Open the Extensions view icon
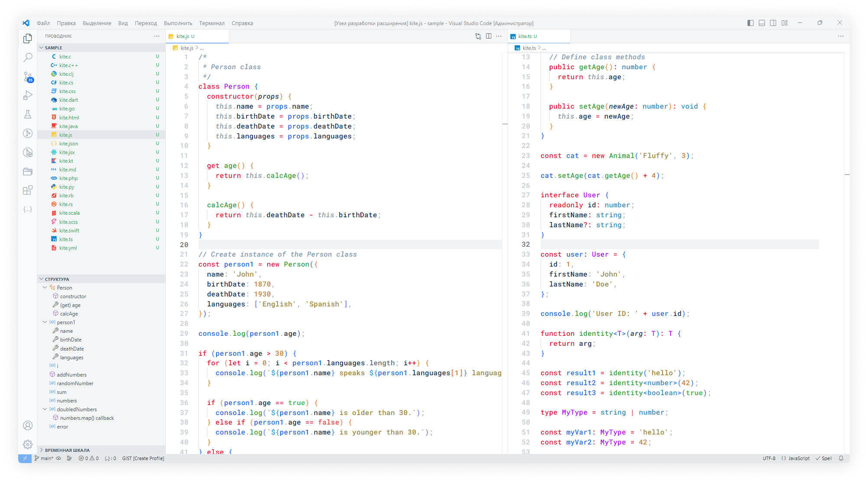 pyautogui.click(x=28, y=190)
